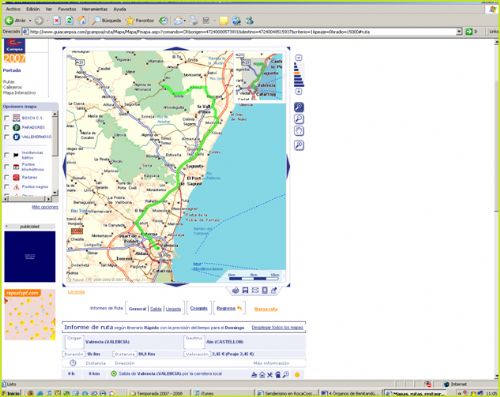The width and height of the screenshot is (500, 397).
Task: Click the browser History icon
Action: [163, 21]
